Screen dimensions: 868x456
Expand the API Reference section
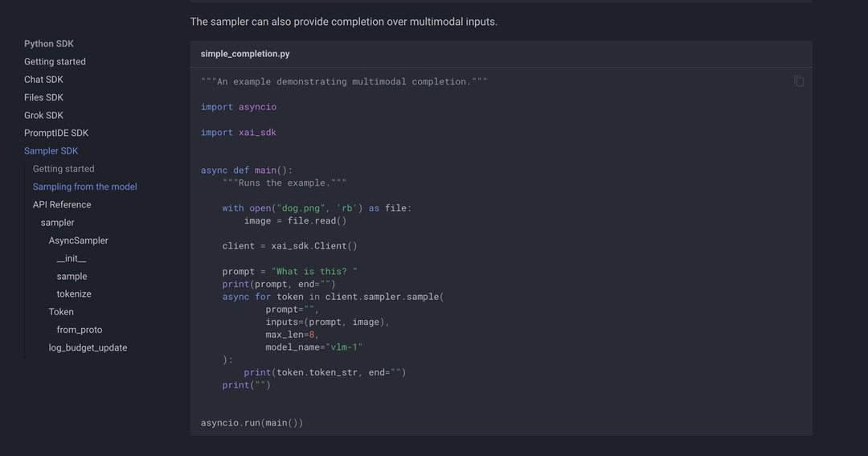point(62,204)
